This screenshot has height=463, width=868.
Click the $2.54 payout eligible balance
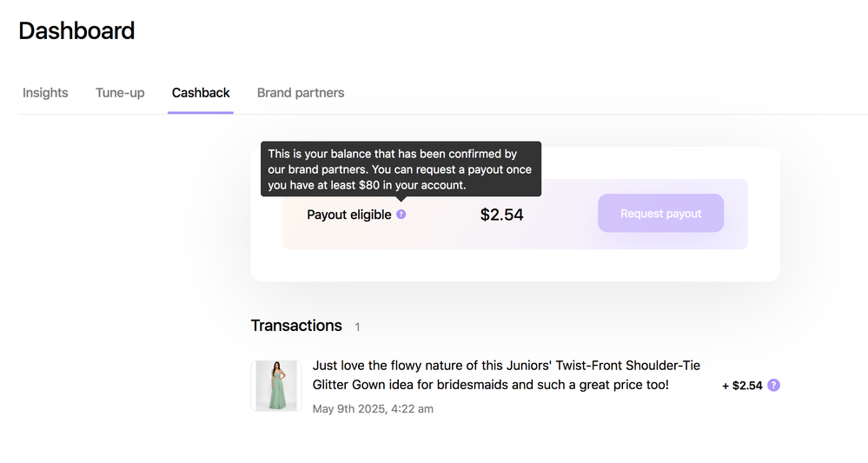point(501,214)
